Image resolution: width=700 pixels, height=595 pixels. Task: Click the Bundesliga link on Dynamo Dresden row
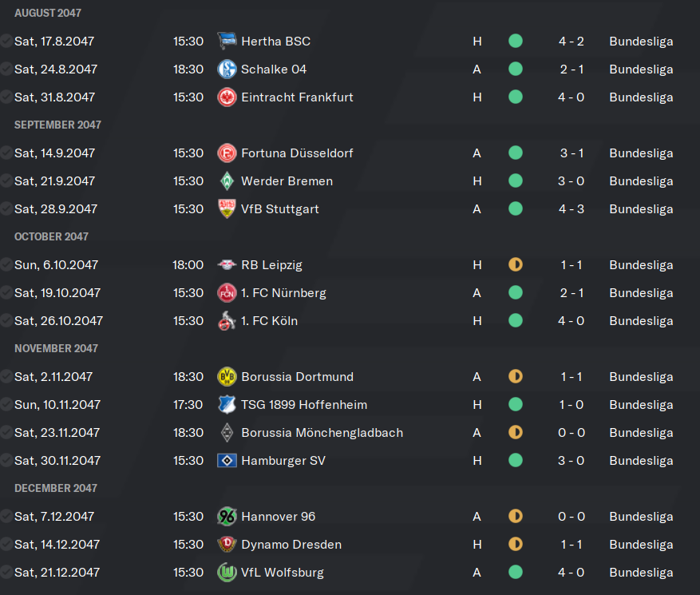tap(641, 545)
